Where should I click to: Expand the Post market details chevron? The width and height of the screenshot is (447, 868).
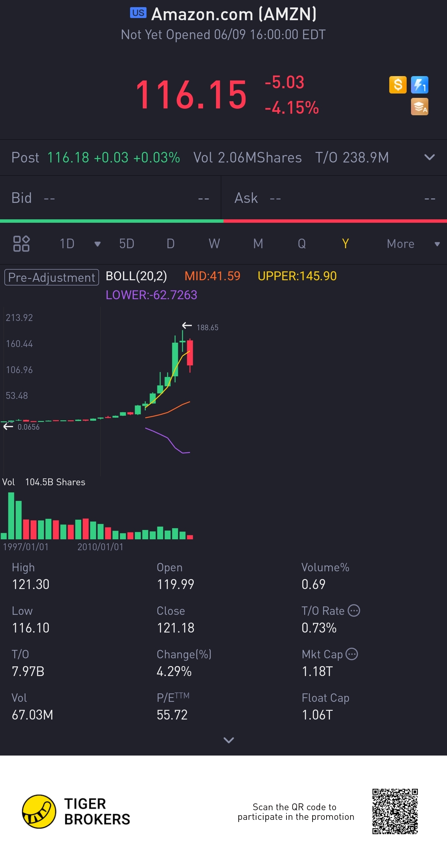pos(430,158)
